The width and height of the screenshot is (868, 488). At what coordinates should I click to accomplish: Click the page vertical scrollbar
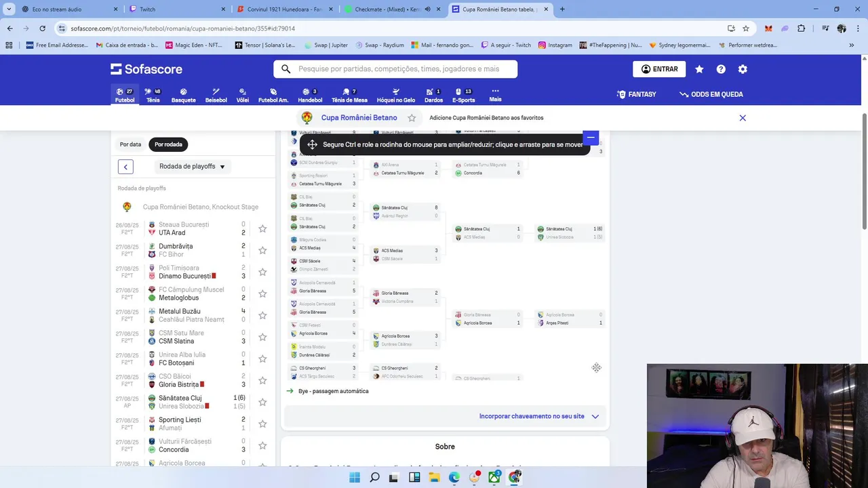pyautogui.click(x=864, y=172)
